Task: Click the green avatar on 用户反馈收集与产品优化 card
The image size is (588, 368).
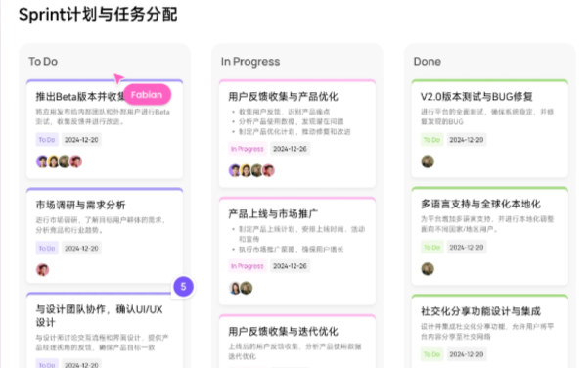Action: [x=257, y=170]
